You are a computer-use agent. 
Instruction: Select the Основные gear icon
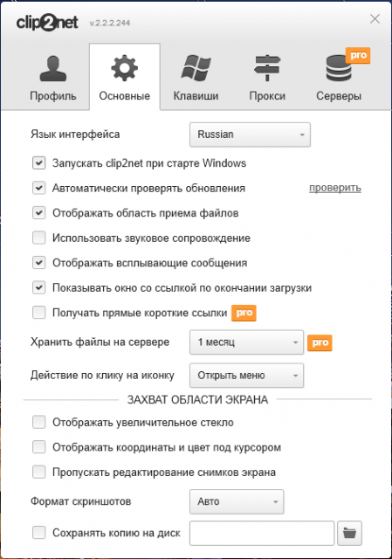click(124, 68)
